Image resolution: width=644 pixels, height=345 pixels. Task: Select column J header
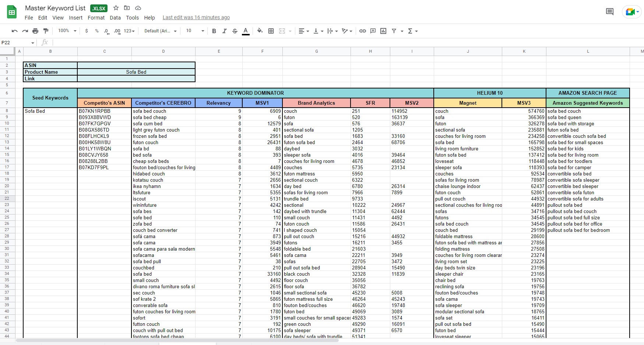468,51
